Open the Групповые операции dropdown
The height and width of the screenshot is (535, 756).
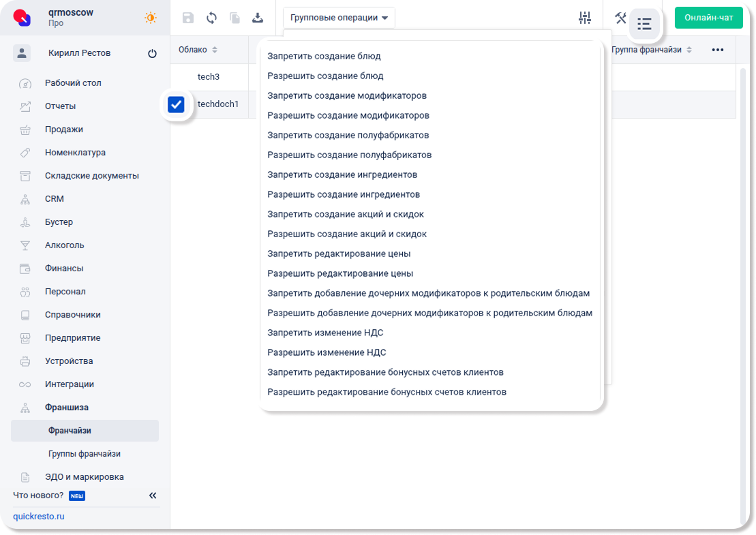click(339, 18)
